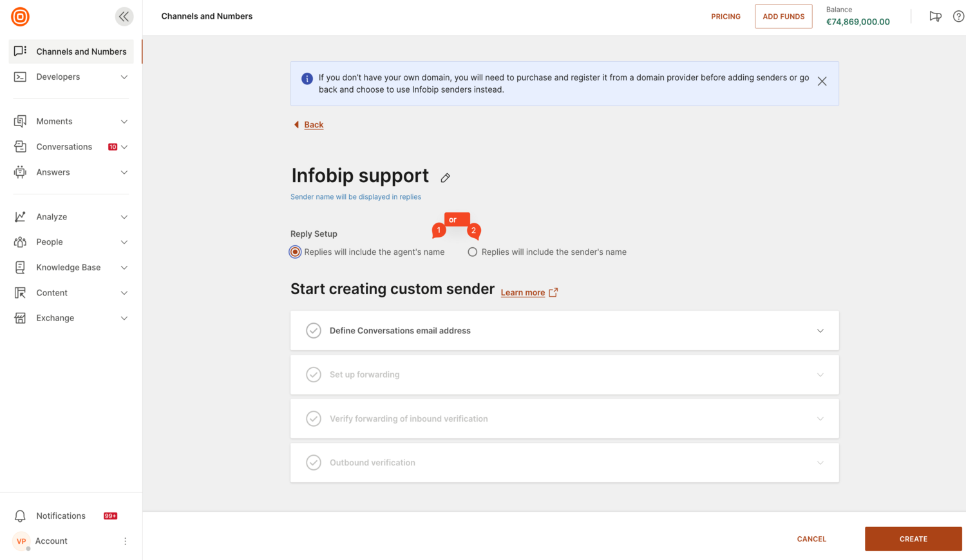Screen dimensions: 966x560
Task: Open the account three-dots menu
Action: [125, 541]
